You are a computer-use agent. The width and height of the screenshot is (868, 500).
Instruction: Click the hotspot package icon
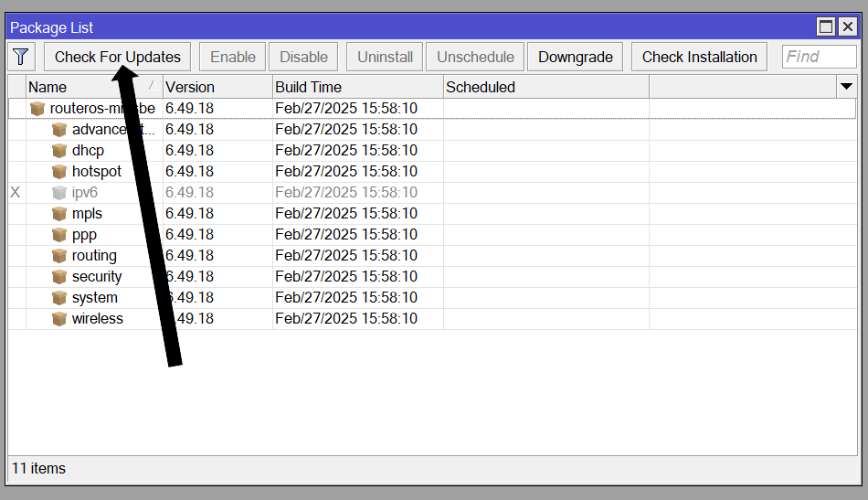(59, 172)
